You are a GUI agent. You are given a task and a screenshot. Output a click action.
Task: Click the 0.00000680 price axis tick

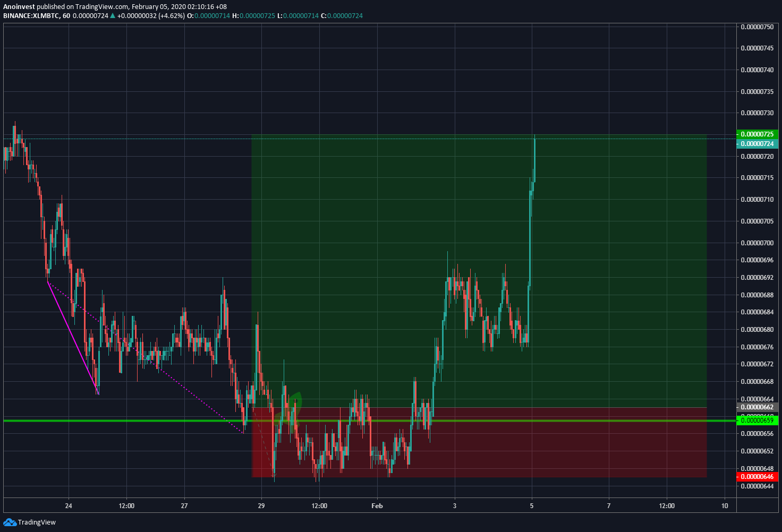[757, 329]
